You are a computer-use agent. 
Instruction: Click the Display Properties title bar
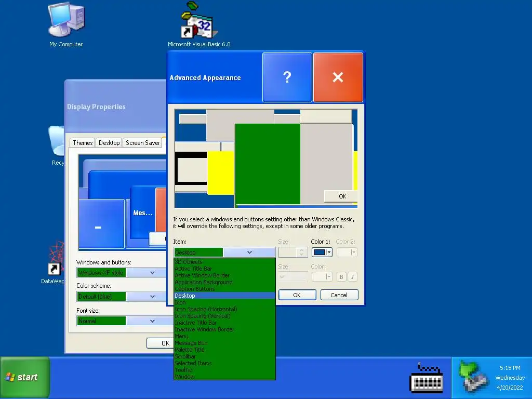point(115,106)
